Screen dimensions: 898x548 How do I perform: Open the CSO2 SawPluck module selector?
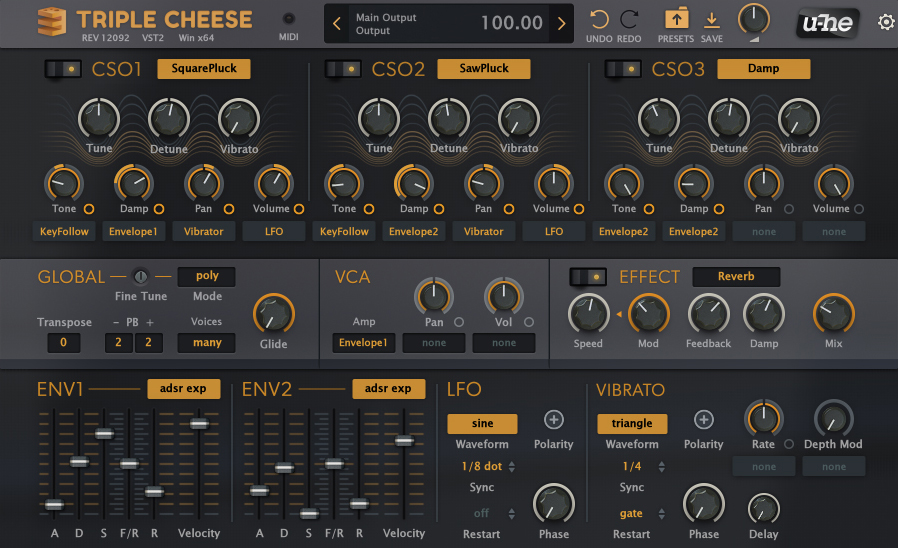484,69
